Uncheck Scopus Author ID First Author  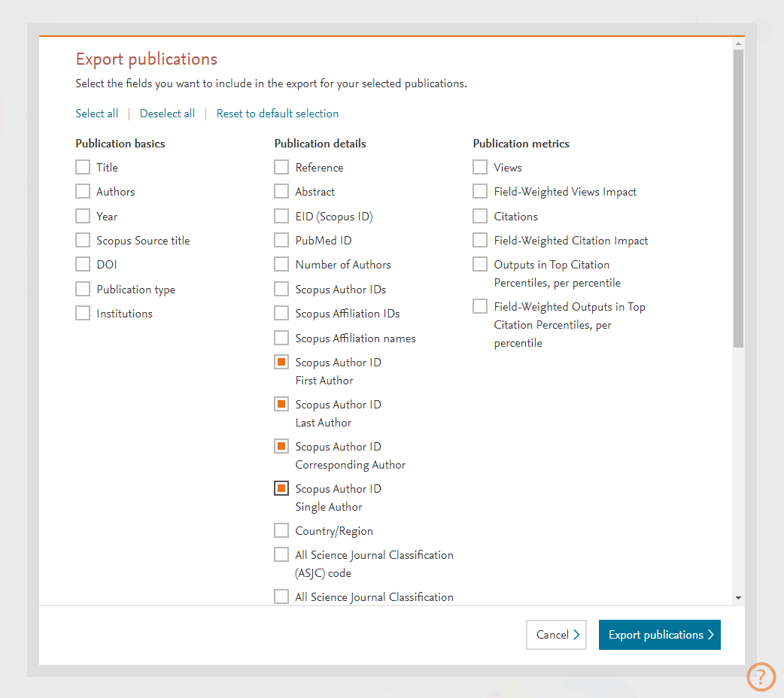(281, 362)
